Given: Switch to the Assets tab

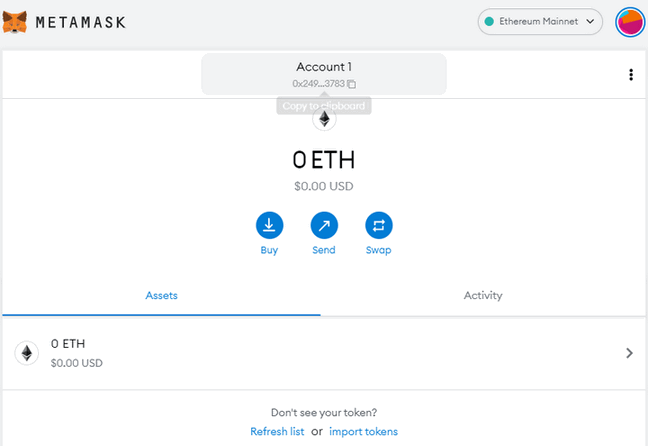Looking at the screenshot, I should [161, 296].
